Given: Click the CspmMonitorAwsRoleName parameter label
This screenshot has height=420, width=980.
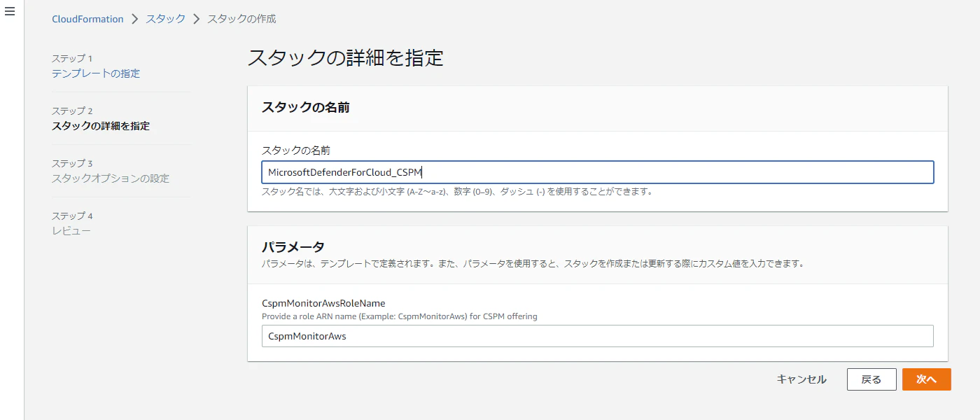Looking at the screenshot, I should coord(323,303).
